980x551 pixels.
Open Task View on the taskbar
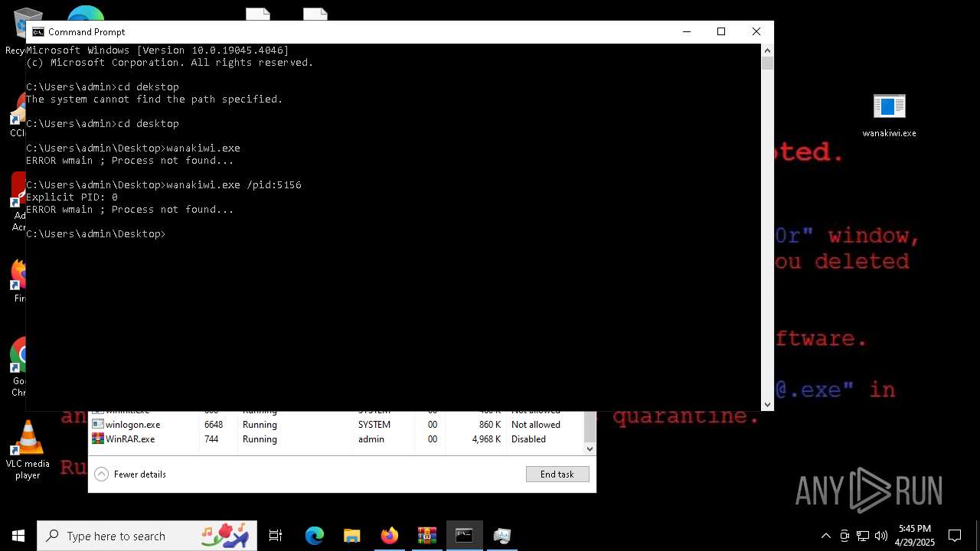pos(276,536)
